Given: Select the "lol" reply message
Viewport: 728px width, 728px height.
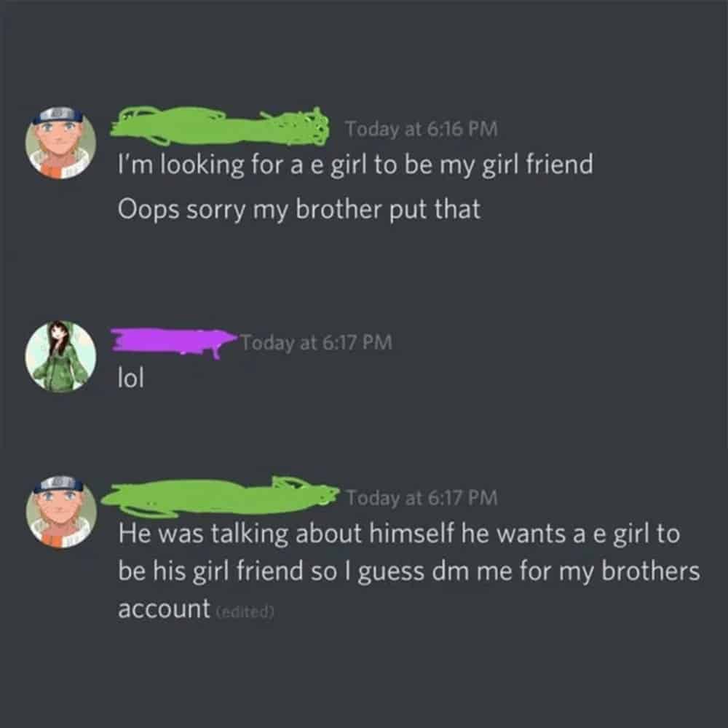Looking at the screenshot, I should coord(131,377).
